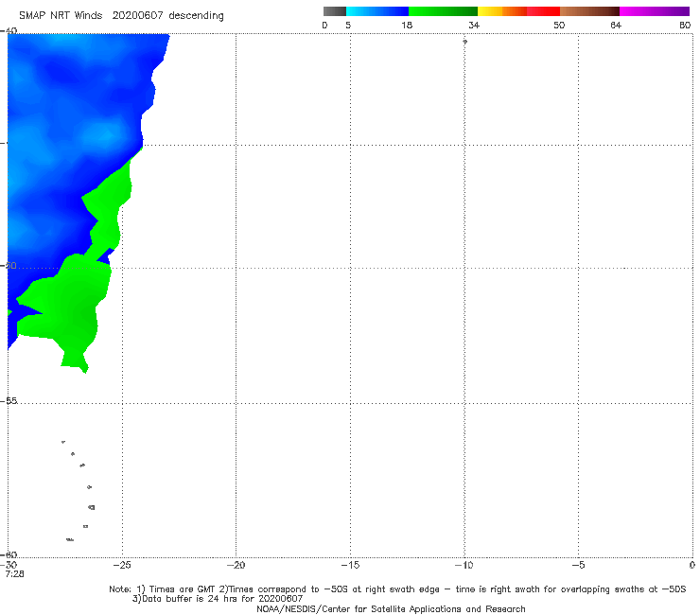The height and width of the screenshot is (615, 700).
Task: Click the color bar label '34'
Action: coord(474,25)
